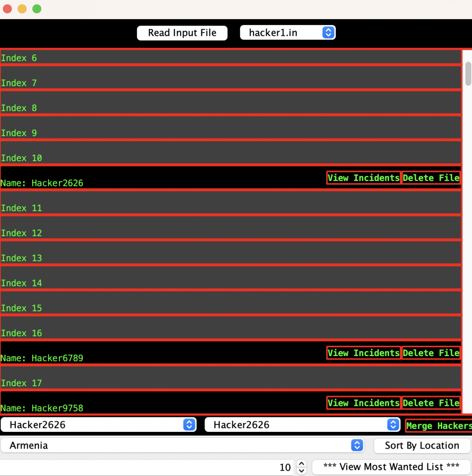The image size is (472, 476).
Task: Open the first Hacker2626 merge dropdown
Action: 98,425
